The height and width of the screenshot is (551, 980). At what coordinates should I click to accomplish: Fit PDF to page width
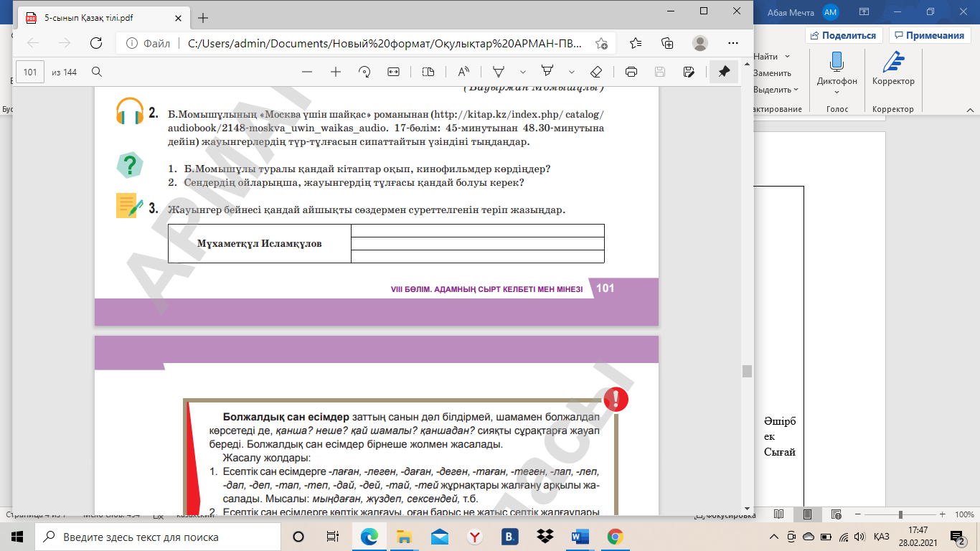point(393,72)
